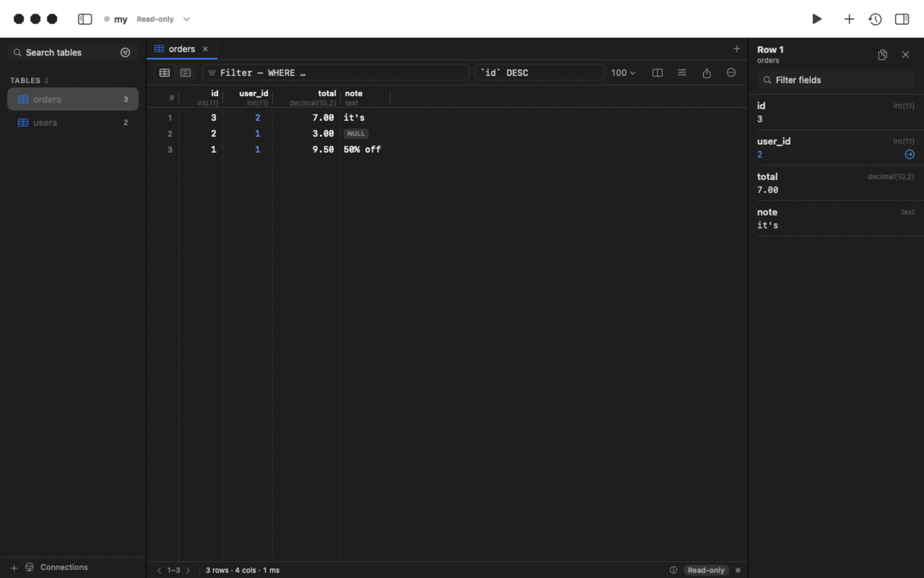The height and width of the screenshot is (578, 924).
Task: Sort by the user_id column header
Action: click(248, 97)
